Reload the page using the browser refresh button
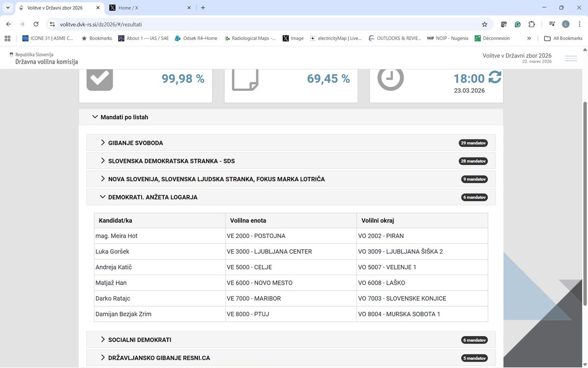 click(x=36, y=24)
